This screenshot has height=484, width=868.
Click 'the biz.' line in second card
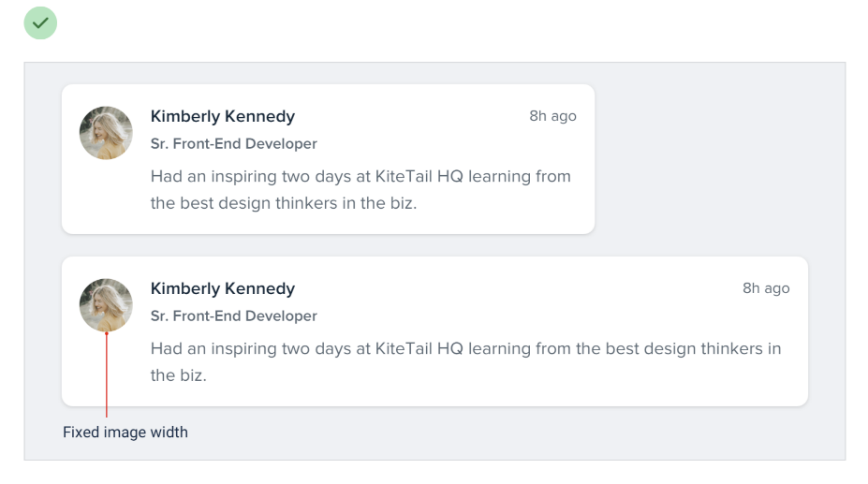pyautogui.click(x=178, y=375)
